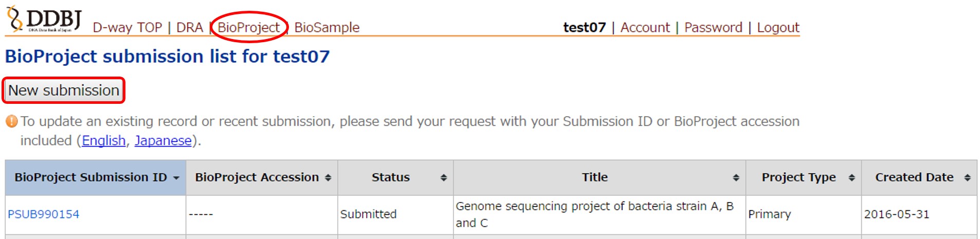This screenshot has width=980, height=239.
Task: Go to the DRA section
Action: (189, 28)
